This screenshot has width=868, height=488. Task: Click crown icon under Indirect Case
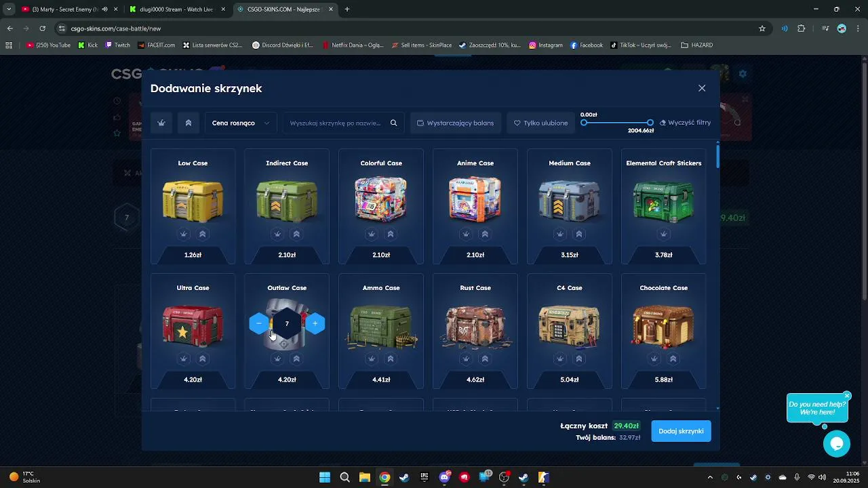click(x=277, y=234)
